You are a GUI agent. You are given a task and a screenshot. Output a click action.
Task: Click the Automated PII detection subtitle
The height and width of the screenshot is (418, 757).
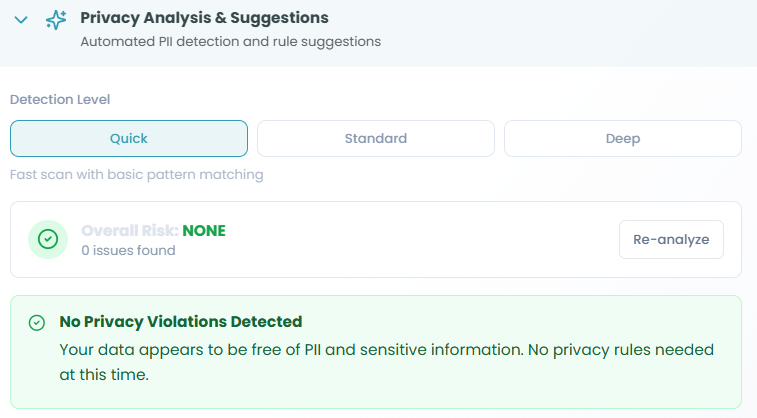point(230,42)
